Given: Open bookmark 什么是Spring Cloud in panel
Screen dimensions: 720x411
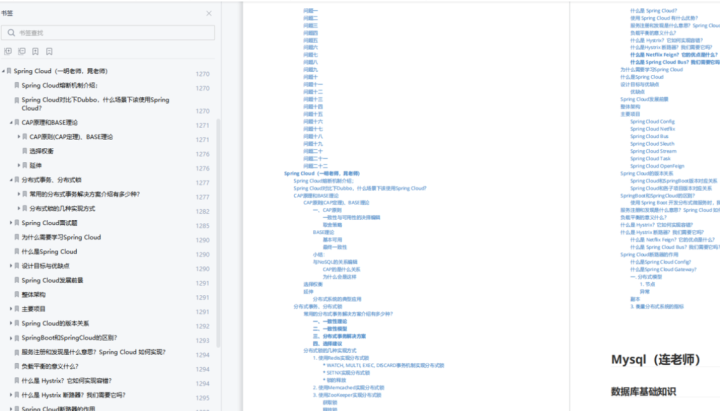Looking at the screenshot, I should (x=49, y=252).
